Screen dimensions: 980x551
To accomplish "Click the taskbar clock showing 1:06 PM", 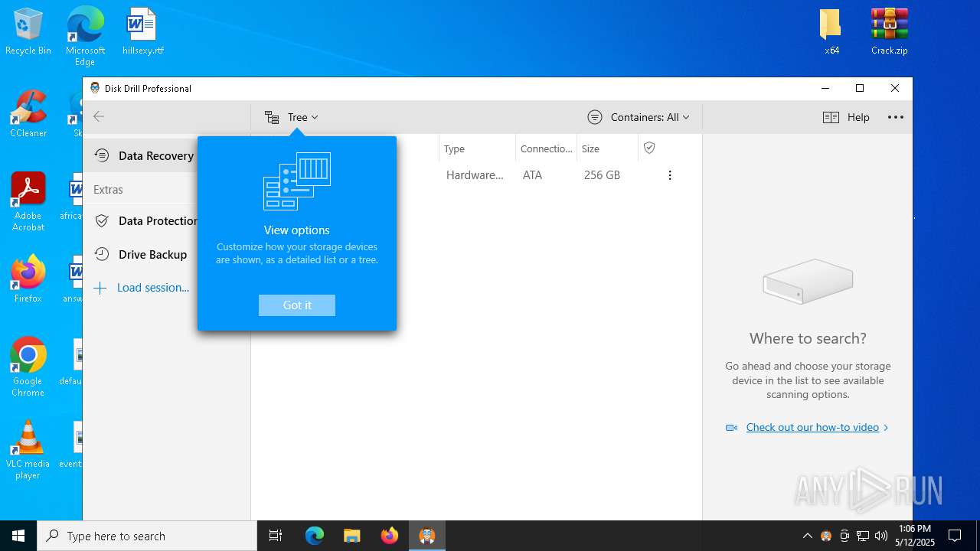I will click(915, 536).
